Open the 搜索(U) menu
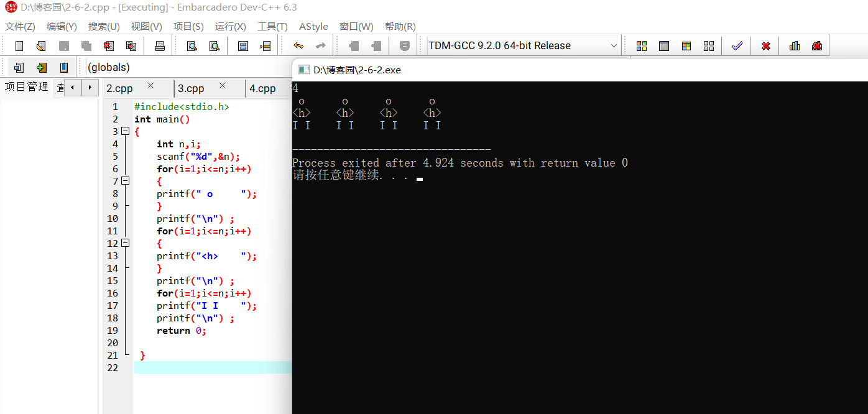Screen dimensions: 868x414 [104, 27]
